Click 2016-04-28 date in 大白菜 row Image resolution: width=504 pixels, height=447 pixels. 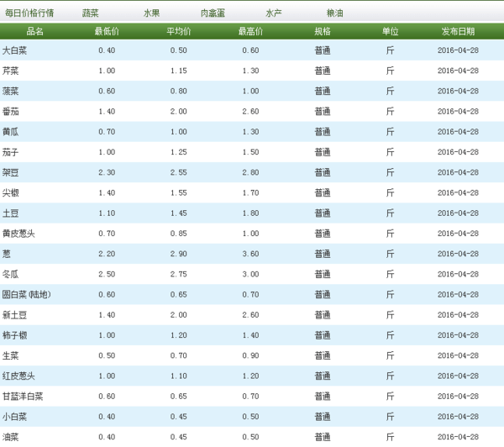458,50
